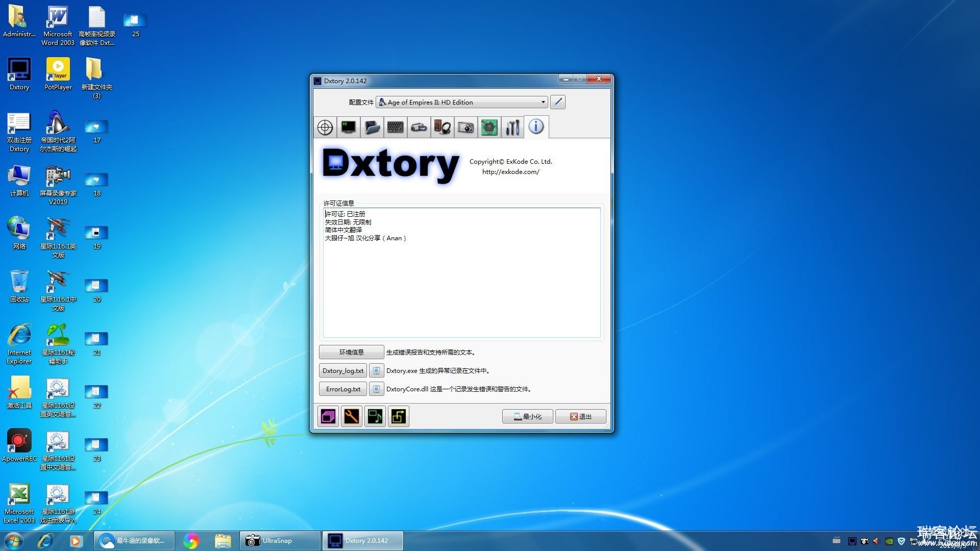Open the Dxtory target overlay tab
The width and height of the screenshot is (980, 551).
[x=325, y=127]
